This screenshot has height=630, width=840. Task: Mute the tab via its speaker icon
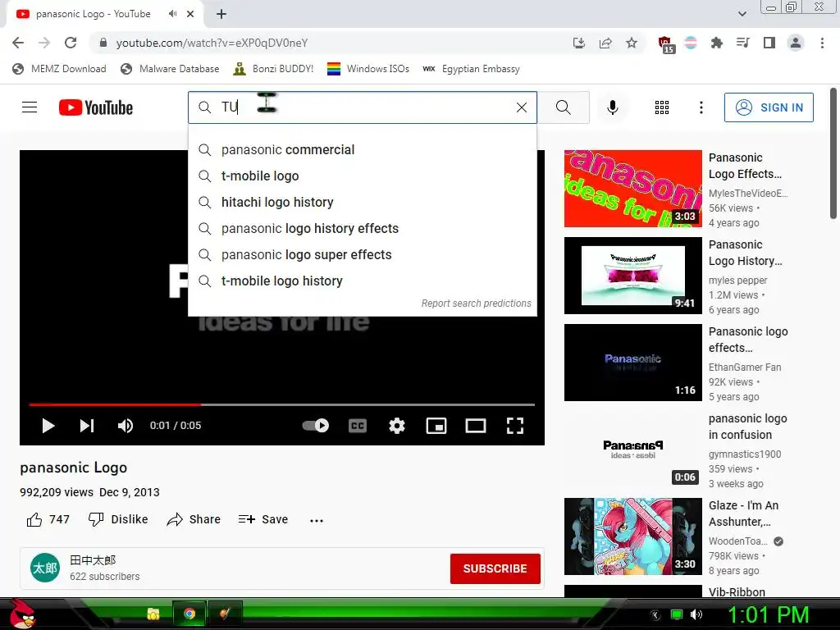[172, 14]
